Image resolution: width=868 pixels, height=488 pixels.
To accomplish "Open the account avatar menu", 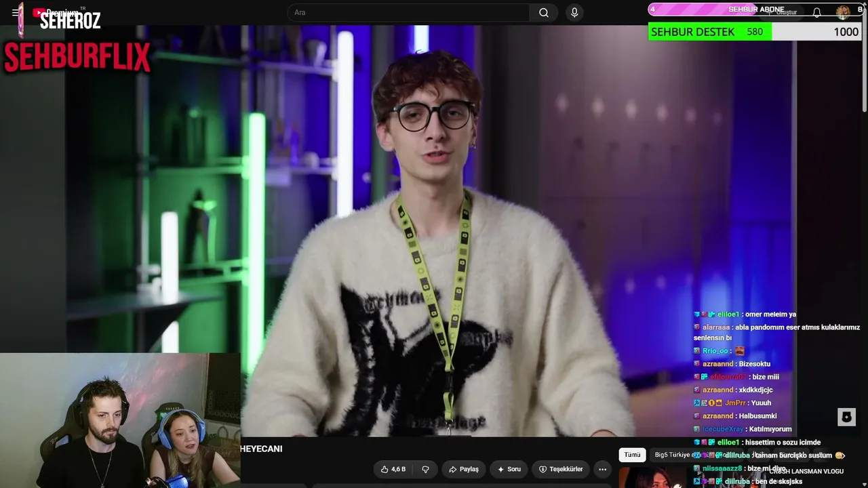I will 843,12.
